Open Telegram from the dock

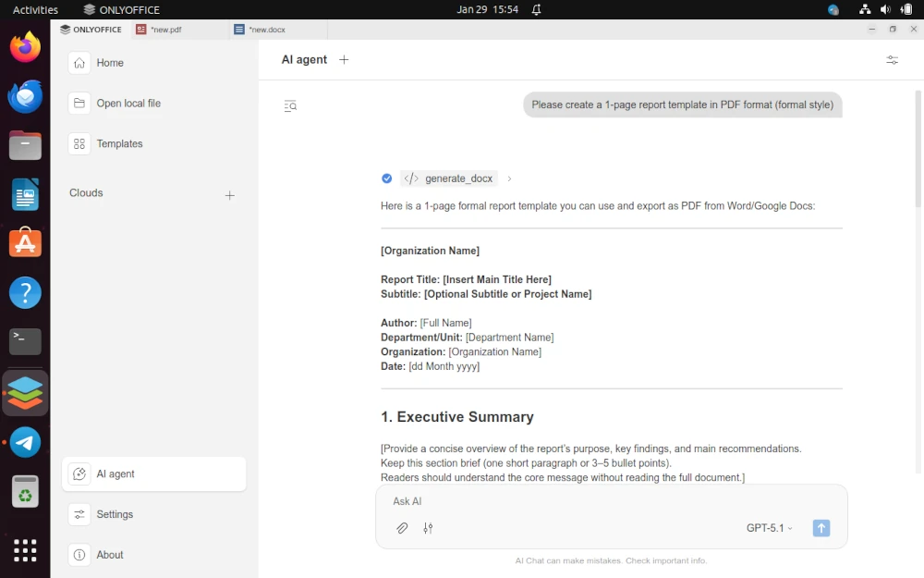tap(25, 442)
